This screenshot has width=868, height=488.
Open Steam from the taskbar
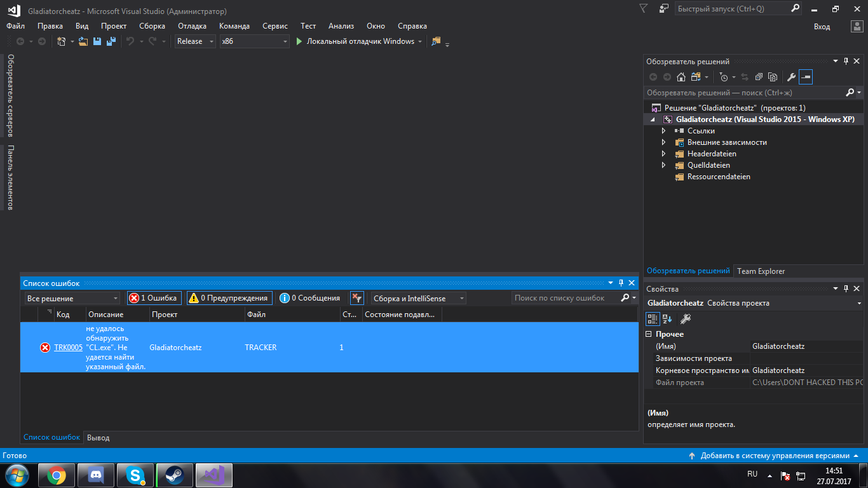pyautogui.click(x=174, y=475)
